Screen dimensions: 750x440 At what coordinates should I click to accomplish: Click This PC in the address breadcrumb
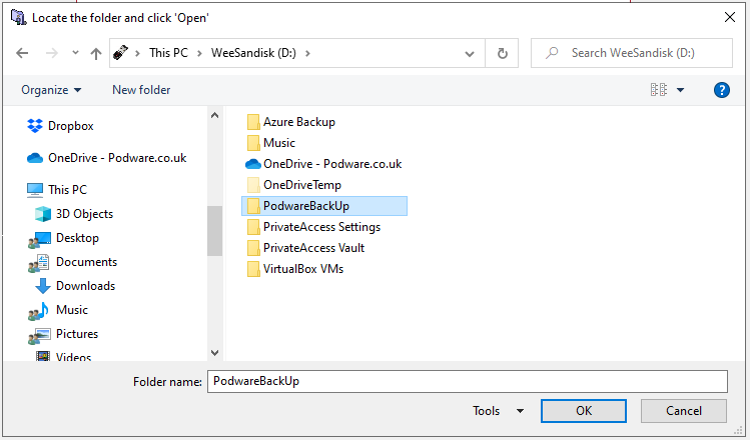click(173, 53)
